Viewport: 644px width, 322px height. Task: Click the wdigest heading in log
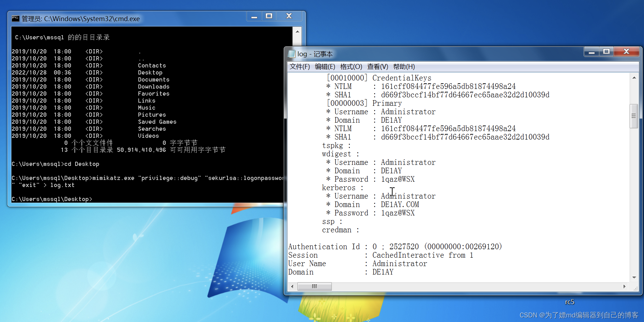point(341,154)
